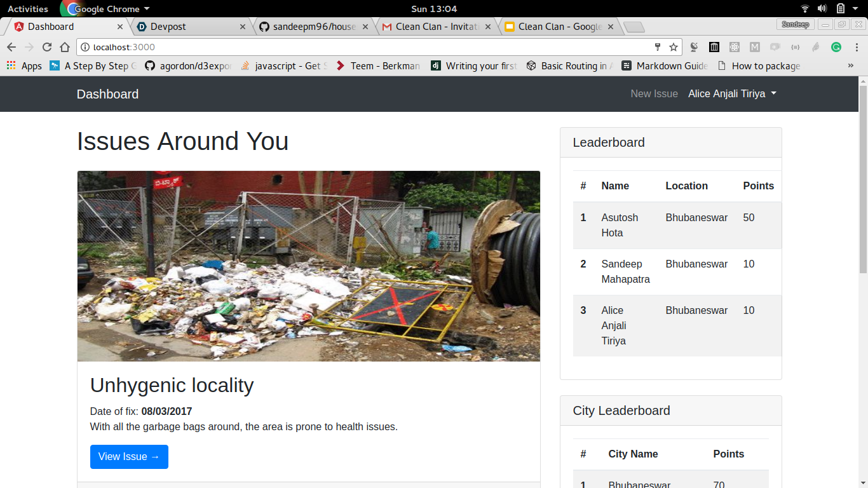Open the Wi-Fi indicator in top bar
Viewport: 868px width, 488px height.
pos(805,8)
